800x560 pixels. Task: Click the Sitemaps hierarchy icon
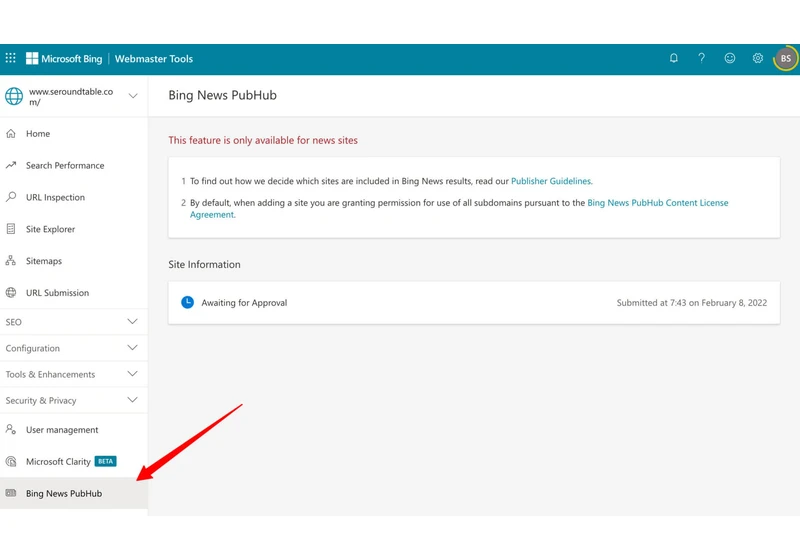click(x=11, y=261)
